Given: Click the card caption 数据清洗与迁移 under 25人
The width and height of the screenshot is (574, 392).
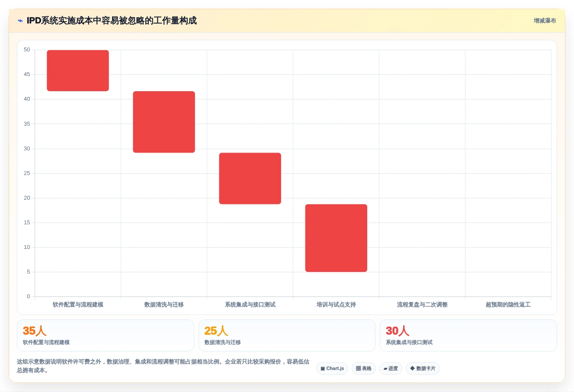Looking at the screenshot, I should 223,342.
